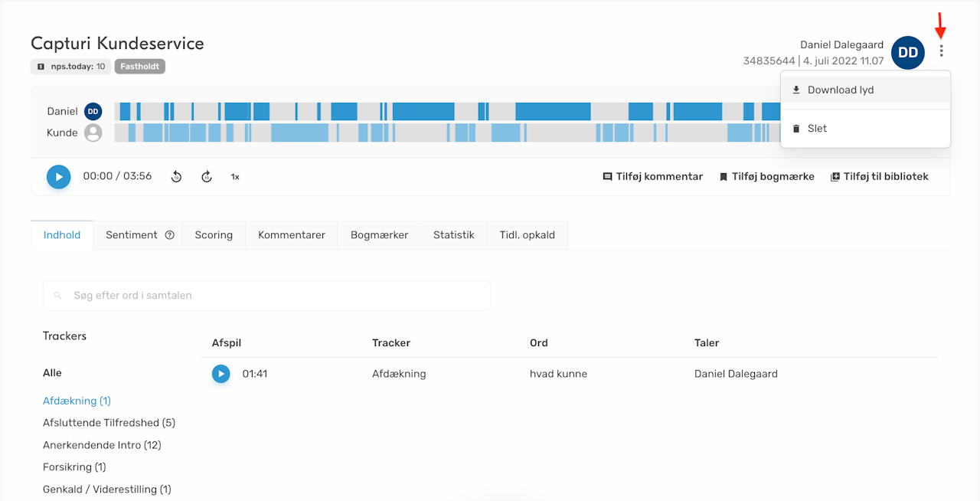The width and height of the screenshot is (980, 501).
Task: Change the 1x playback speed
Action: coord(235,177)
